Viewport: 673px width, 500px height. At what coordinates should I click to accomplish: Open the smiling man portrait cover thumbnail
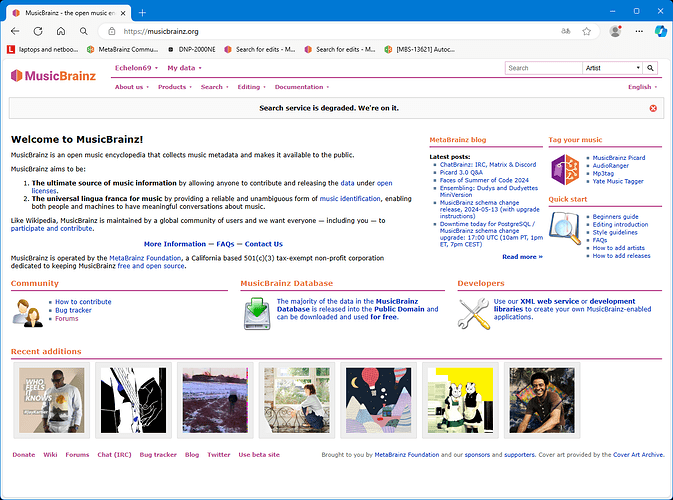tap(542, 400)
